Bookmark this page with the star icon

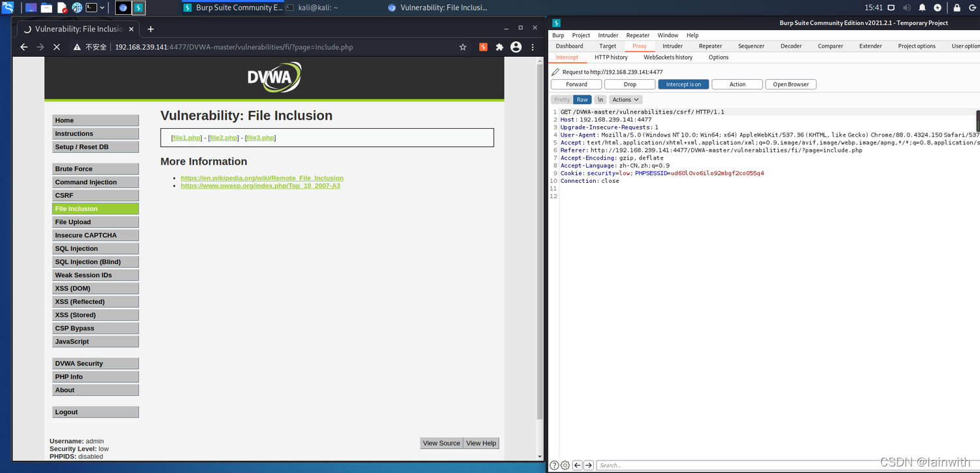click(463, 47)
